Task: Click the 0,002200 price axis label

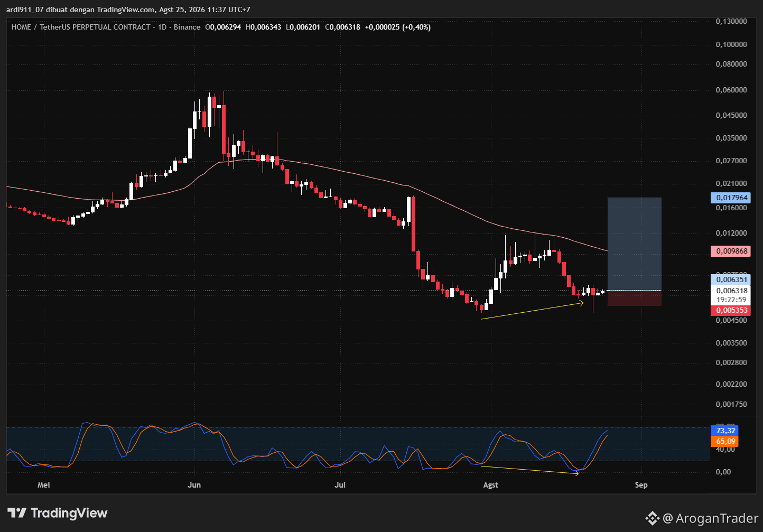Action: [x=732, y=384]
